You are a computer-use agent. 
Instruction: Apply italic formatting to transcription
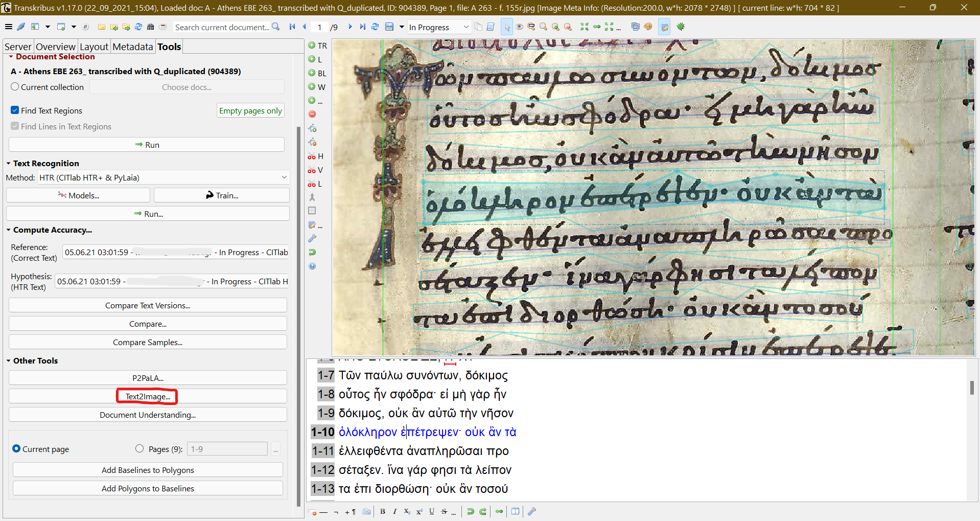point(394,511)
